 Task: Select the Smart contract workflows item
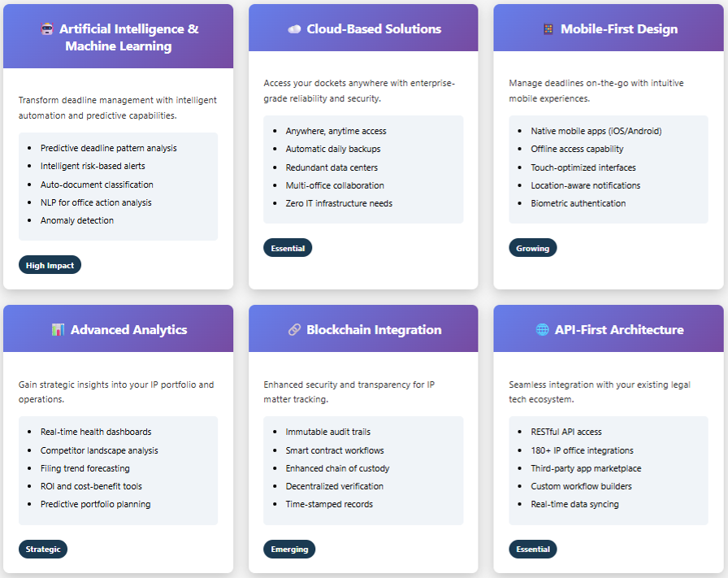click(334, 450)
